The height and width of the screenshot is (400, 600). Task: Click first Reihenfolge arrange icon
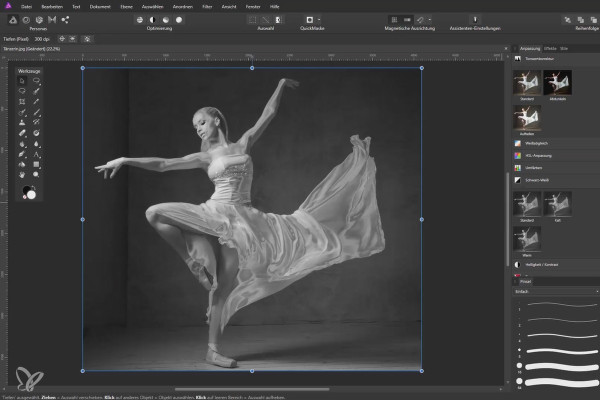567,20
